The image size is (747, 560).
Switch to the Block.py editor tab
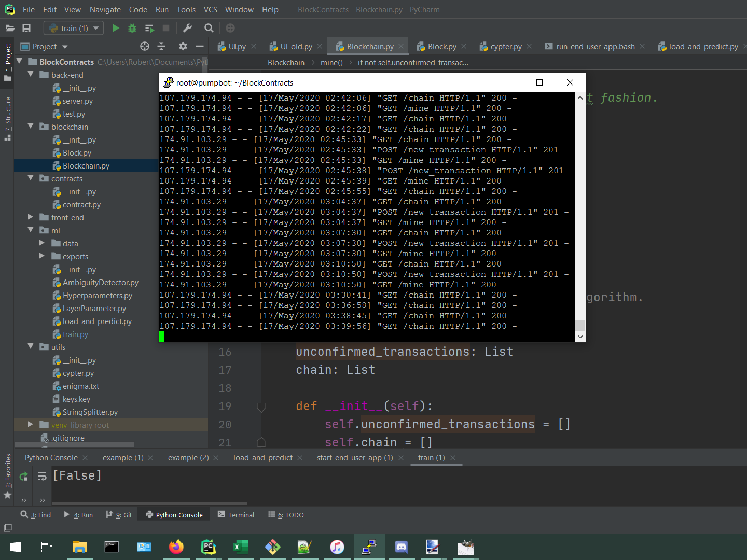[x=441, y=47]
